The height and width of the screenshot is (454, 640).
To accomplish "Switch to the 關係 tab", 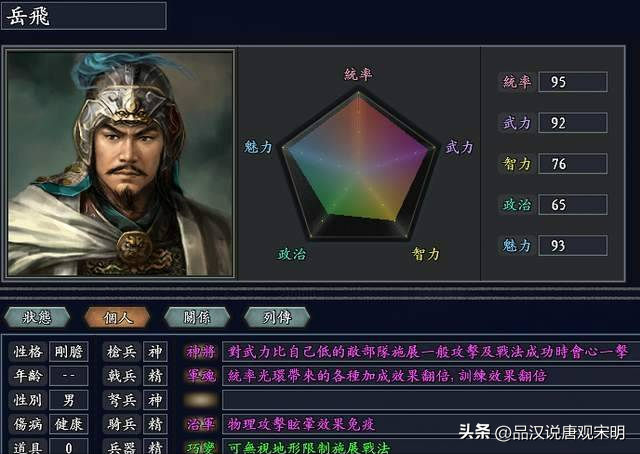I will pos(196,317).
